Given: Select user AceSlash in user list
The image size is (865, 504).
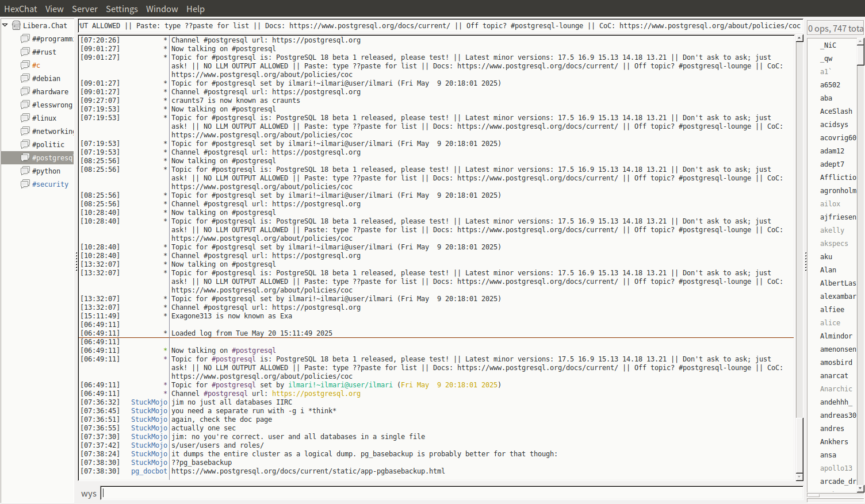Looking at the screenshot, I should point(836,111).
